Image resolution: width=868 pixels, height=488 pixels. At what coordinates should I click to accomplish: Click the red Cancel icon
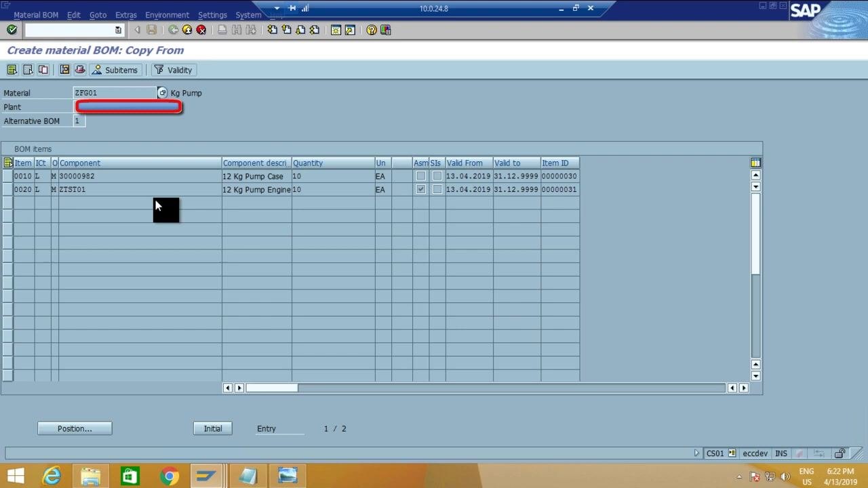click(201, 30)
